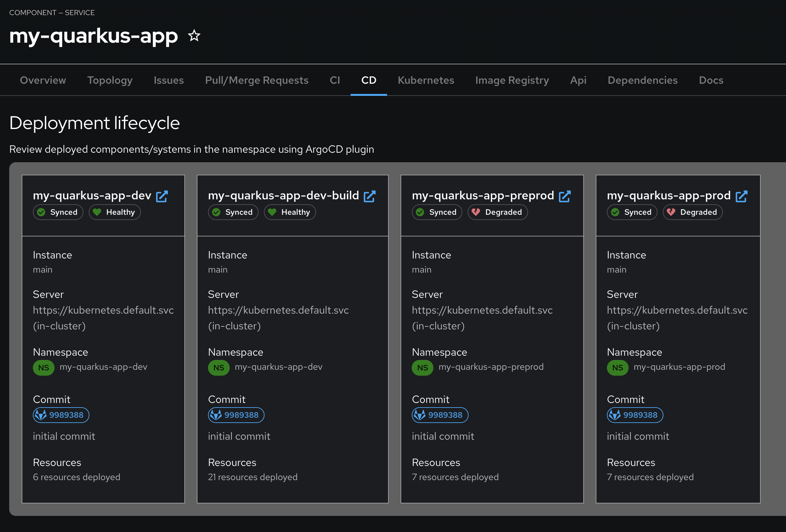The height and width of the screenshot is (532, 786).
Task: Click the my-quarkus-app-dev-build card title
Action: [284, 196]
